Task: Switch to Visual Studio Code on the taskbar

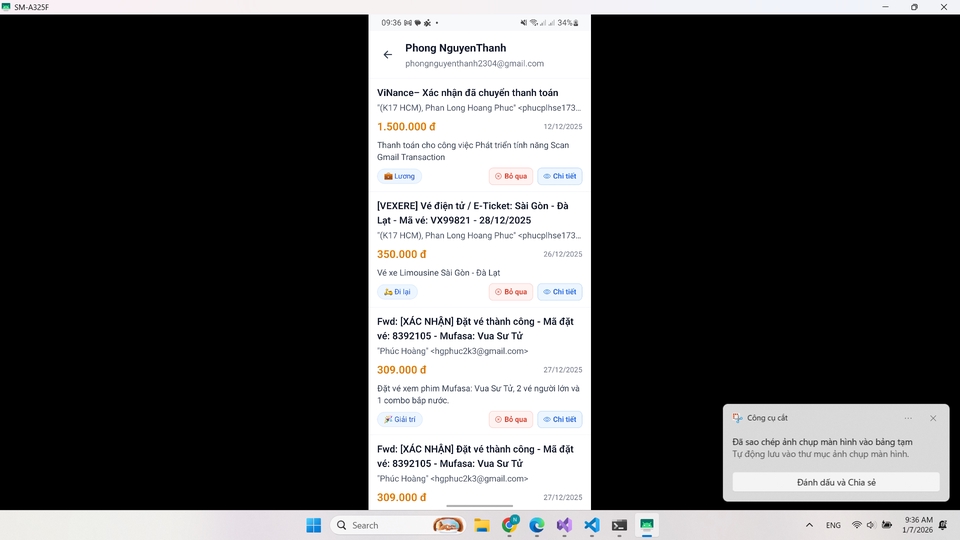Action: coord(591,525)
